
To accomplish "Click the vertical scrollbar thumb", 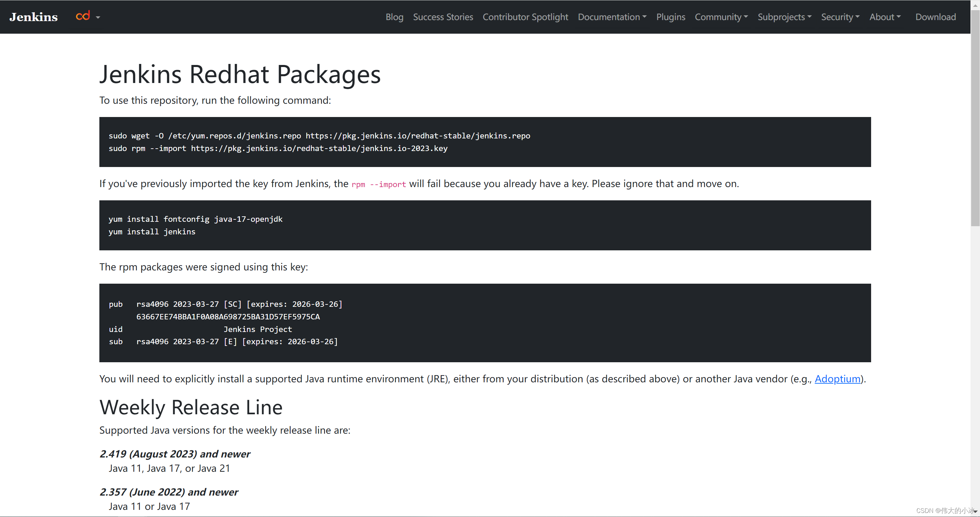I will click(x=975, y=118).
